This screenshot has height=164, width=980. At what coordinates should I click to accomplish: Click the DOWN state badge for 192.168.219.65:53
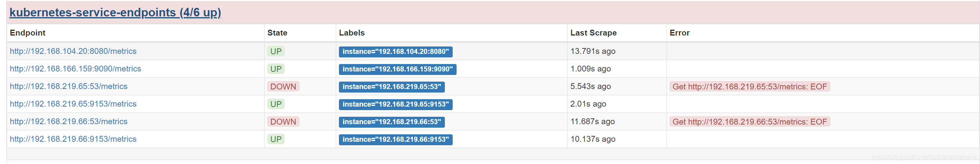(283, 86)
